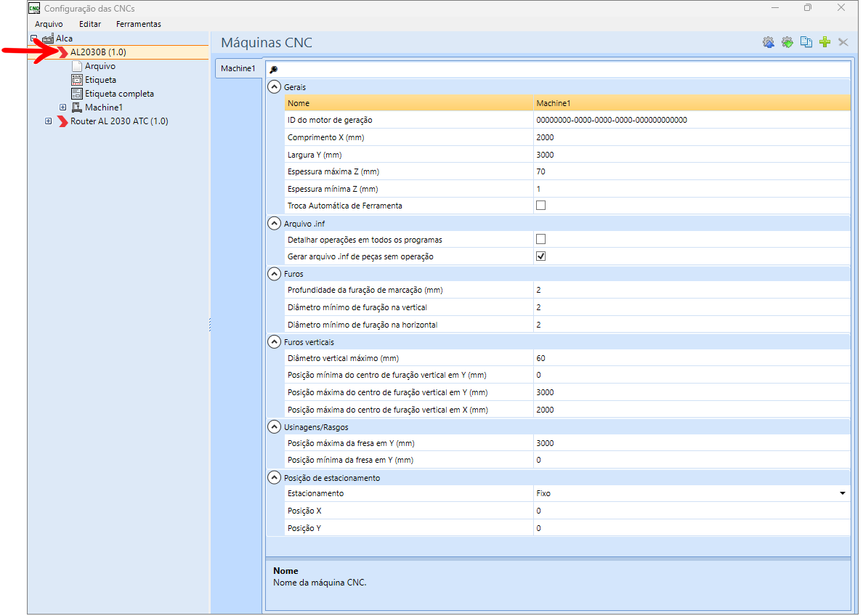The image size is (863, 616).
Task: Click the icon beside Etiqueta completa
Action: pyautogui.click(x=77, y=94)
